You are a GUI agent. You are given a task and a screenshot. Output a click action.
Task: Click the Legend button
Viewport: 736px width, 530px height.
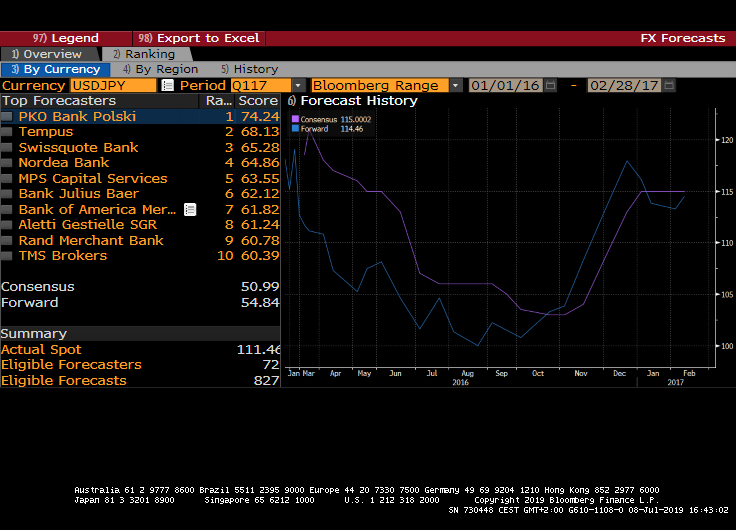tap(66, 38)
